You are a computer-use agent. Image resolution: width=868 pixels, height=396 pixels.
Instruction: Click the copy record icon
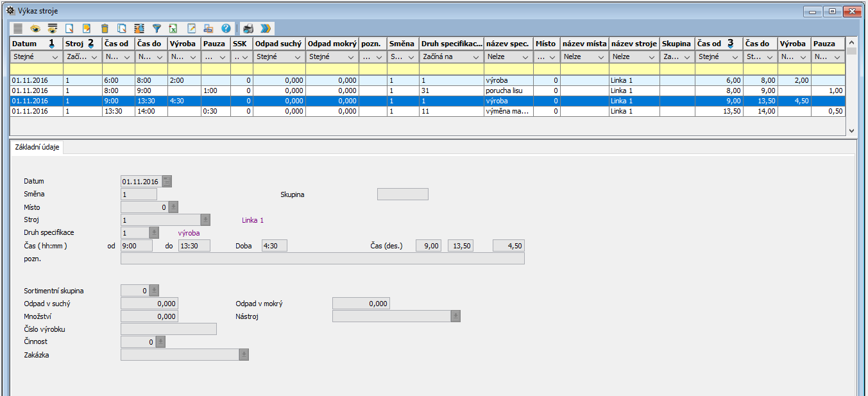(122, 28)
